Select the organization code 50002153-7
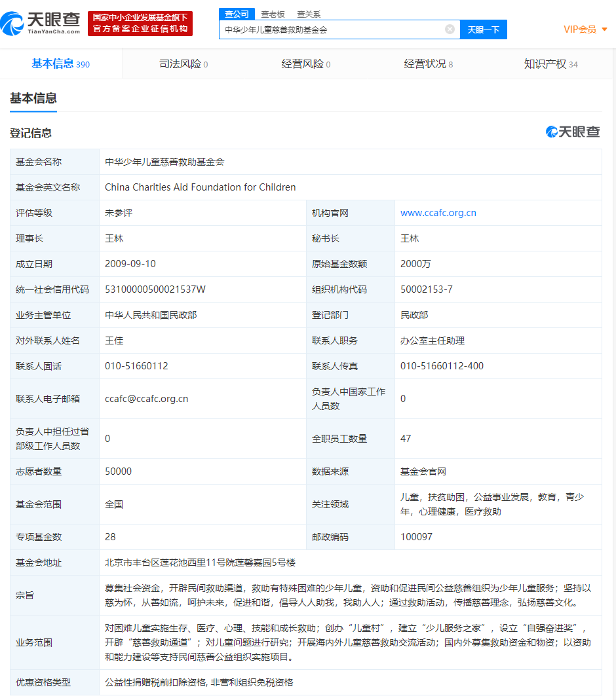Screen dimensions: 616x700 [x=427, y=289]
